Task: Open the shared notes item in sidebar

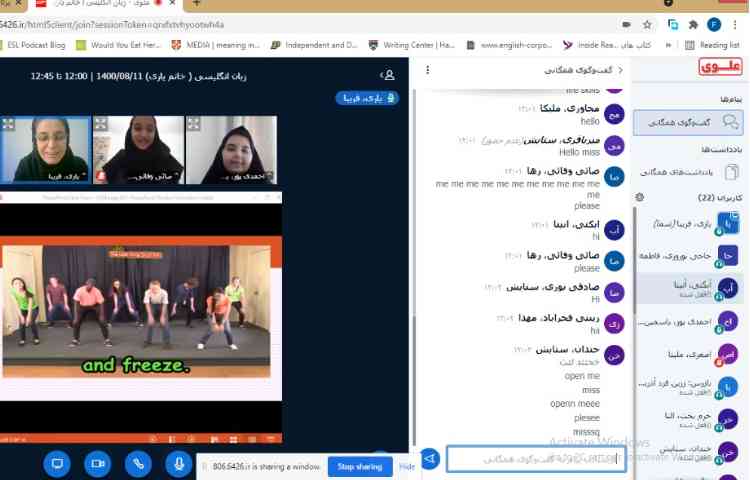Action: tap(692, 171)
